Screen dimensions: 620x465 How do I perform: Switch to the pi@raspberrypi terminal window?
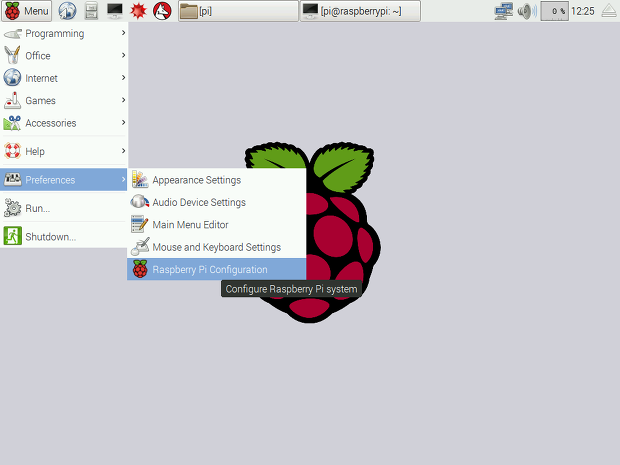pyautogui.click(x=360, y=11)
